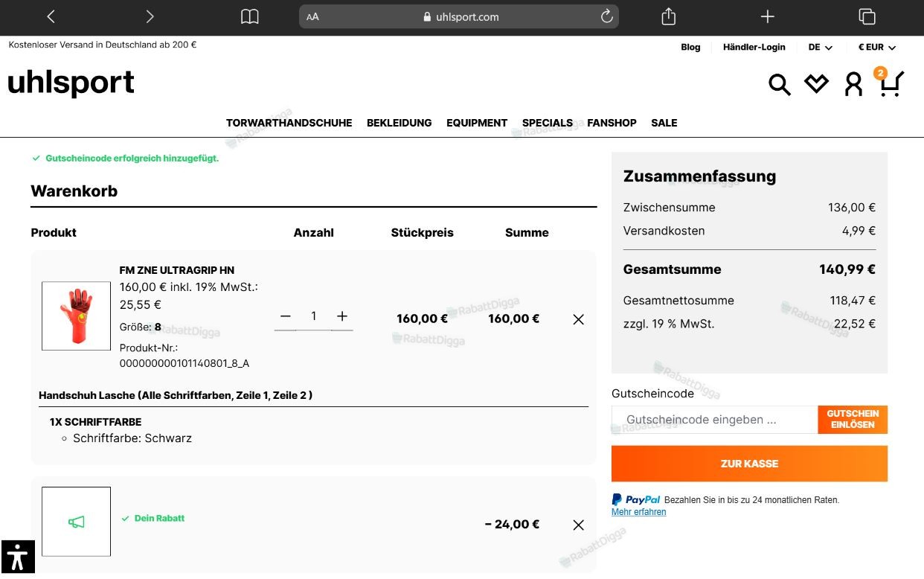Open the EQUIPMENT menu

point(477,123)
